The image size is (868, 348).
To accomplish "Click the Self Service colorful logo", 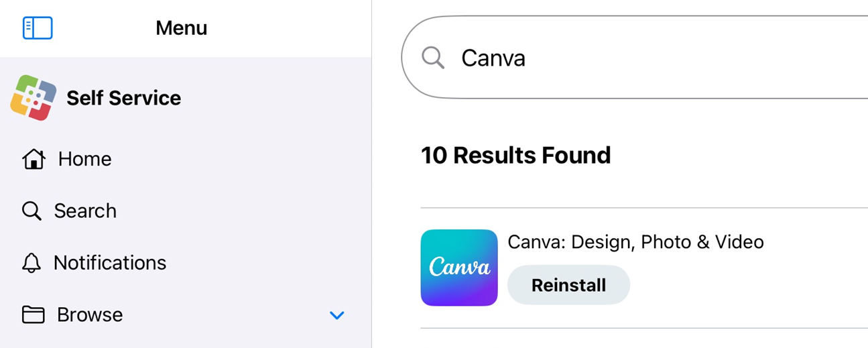I will click(x=34, y=98).
